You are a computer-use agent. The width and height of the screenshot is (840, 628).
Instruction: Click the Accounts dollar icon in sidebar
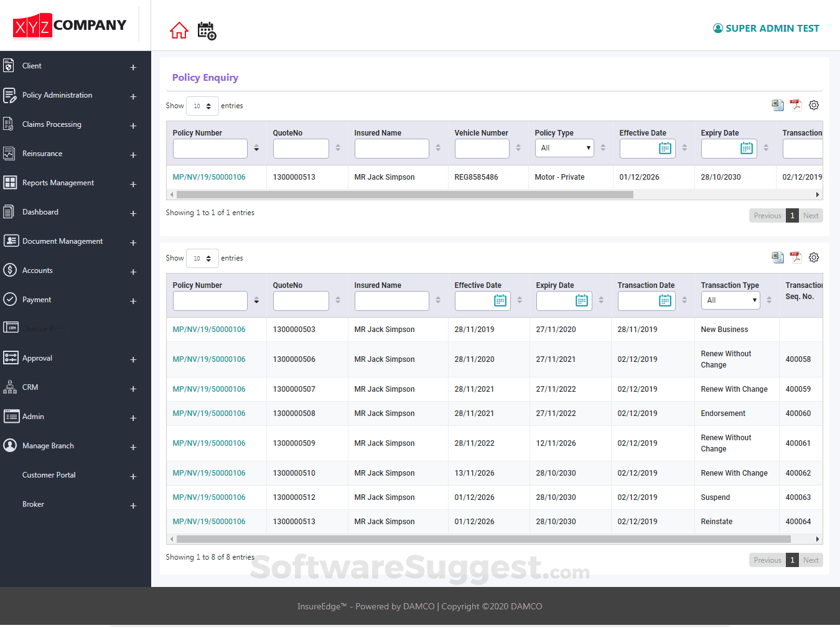coord(10,270)
